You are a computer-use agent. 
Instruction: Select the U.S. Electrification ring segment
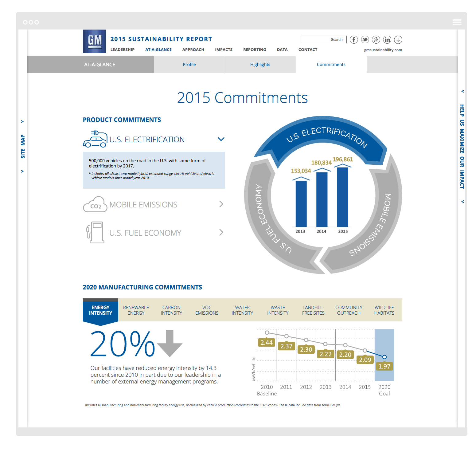322,131
